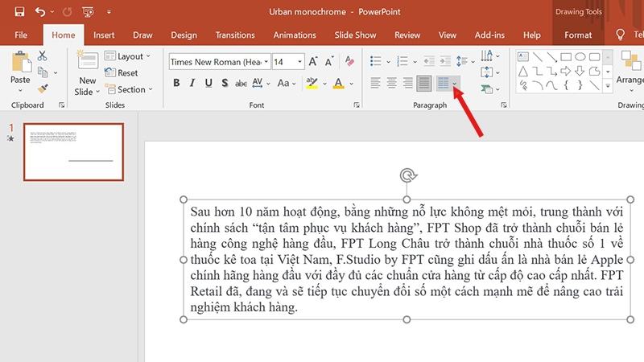Apply yellow text highlight color

coord(312,84)
